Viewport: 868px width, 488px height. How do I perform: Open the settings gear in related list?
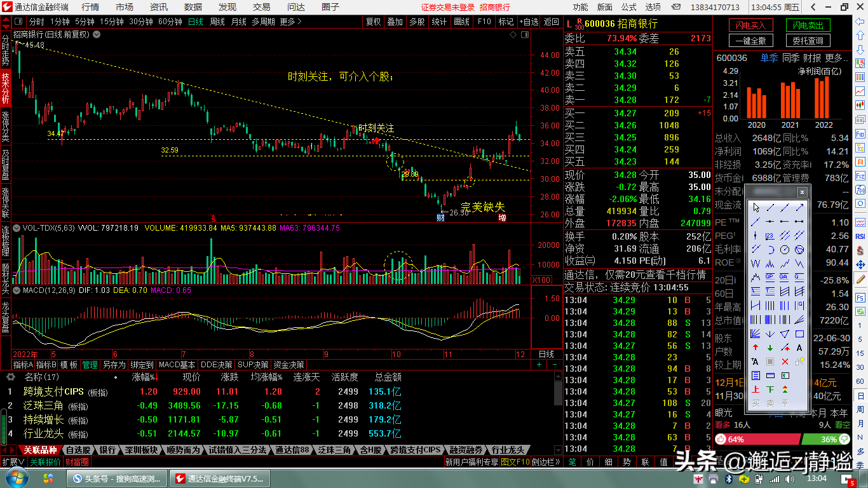pyautogui.click(x=10, y=377)
